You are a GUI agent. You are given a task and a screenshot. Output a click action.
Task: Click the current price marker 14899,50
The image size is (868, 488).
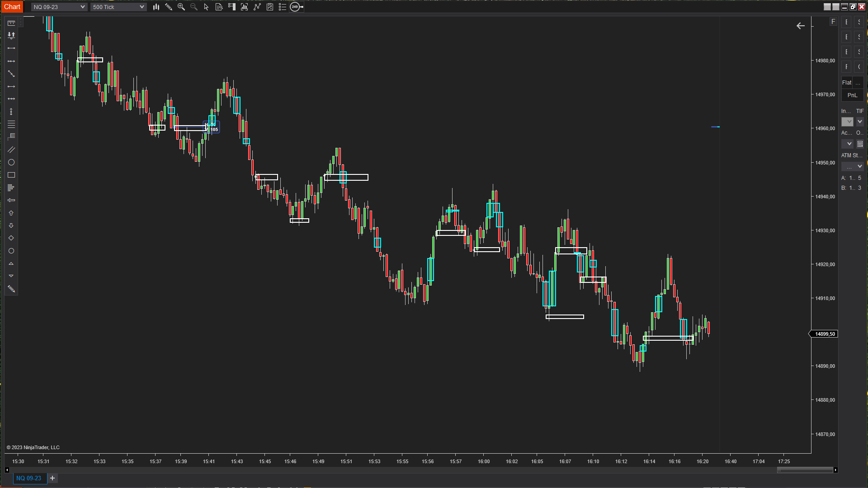tap(824, 334)
